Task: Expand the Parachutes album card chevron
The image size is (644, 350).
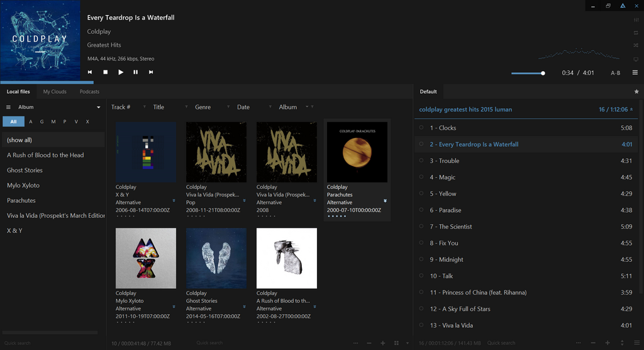Action: 385,201
